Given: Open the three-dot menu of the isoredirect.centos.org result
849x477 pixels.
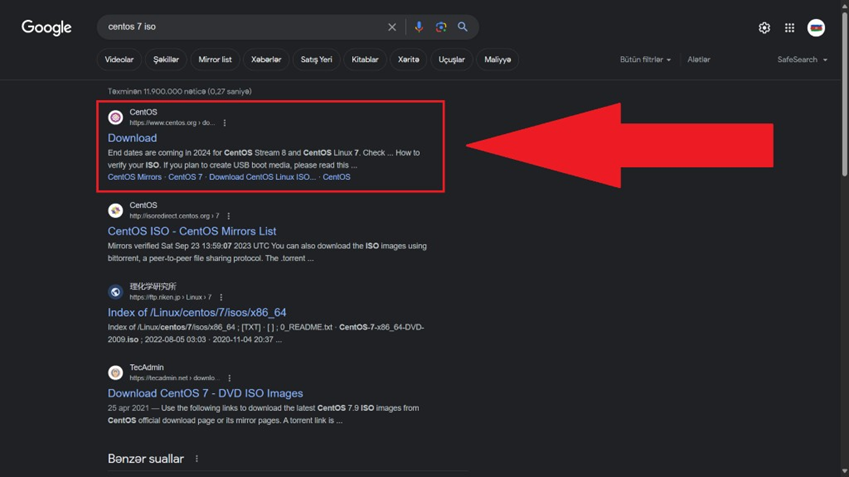Looking at the screenshot, I should [228, 216].
